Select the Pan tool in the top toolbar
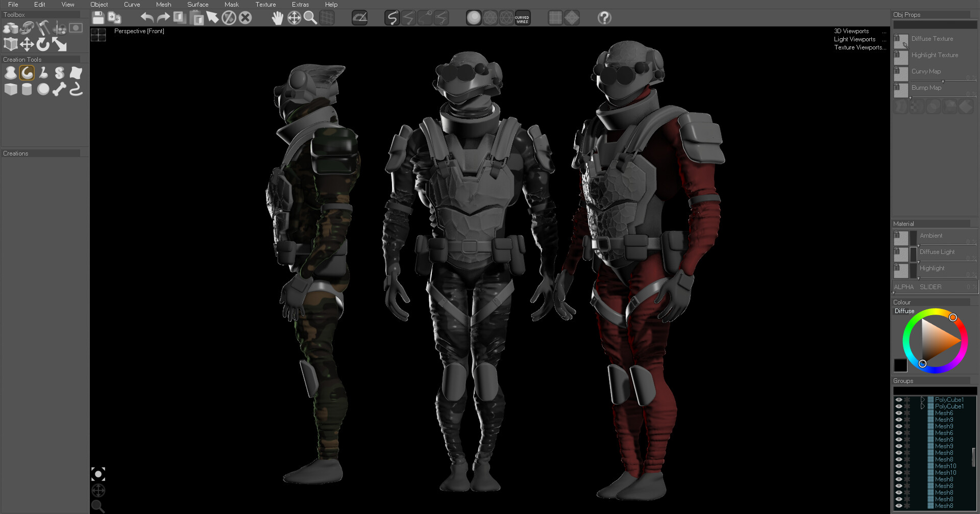The image size is (980, 514). coord(278,18)
